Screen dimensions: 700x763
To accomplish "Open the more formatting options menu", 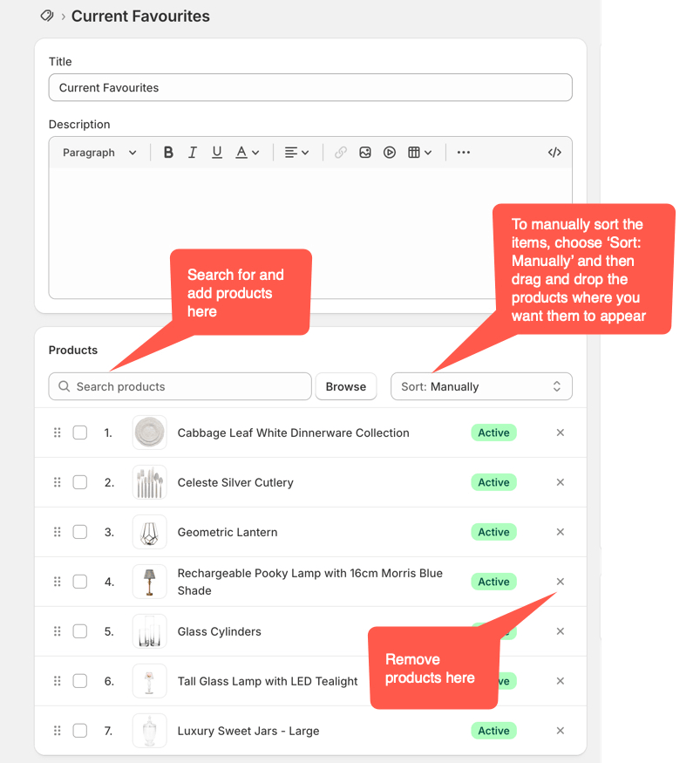I will (463, 152).
